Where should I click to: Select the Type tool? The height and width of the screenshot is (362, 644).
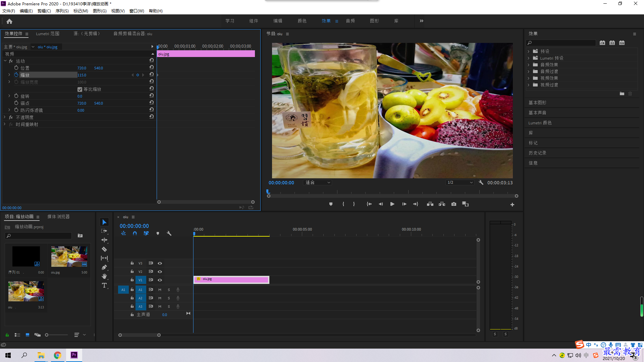click(104, 285)
